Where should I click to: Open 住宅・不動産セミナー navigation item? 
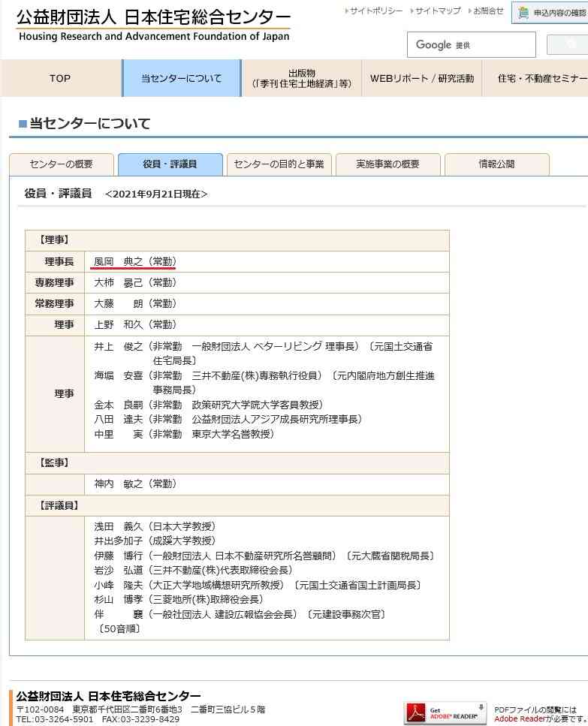click(535, 78)
